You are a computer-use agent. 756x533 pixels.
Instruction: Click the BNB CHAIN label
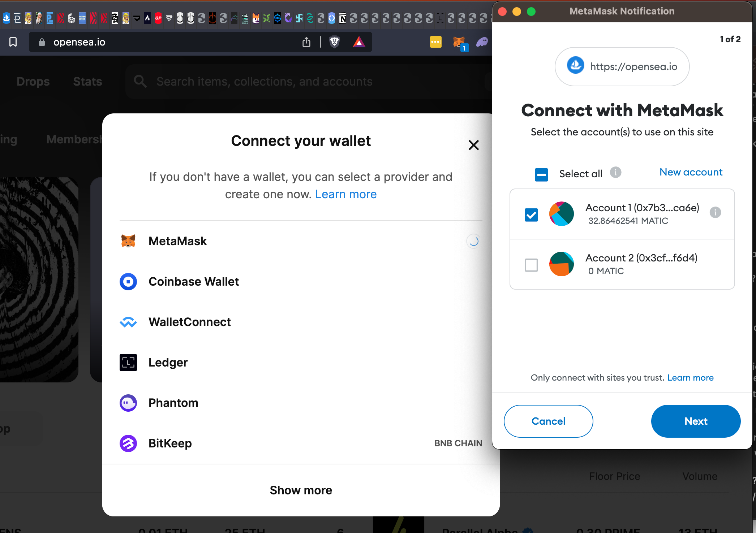click(x=458, y=443)
